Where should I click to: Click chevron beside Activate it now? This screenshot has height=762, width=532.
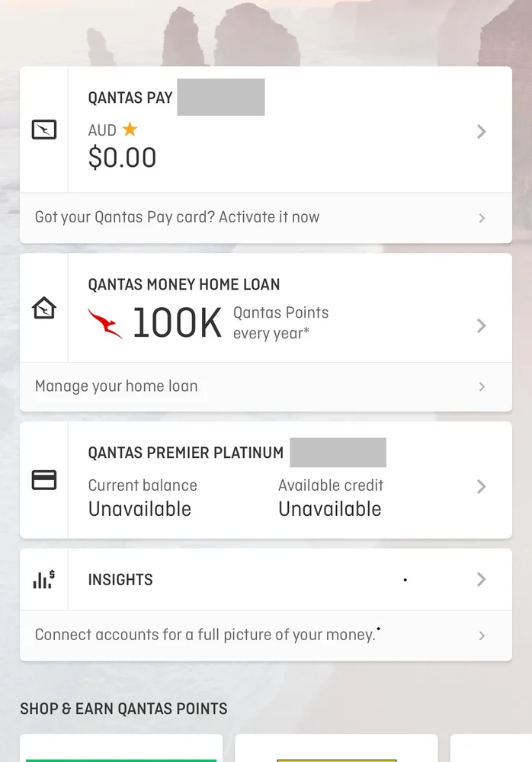point(482,218)
